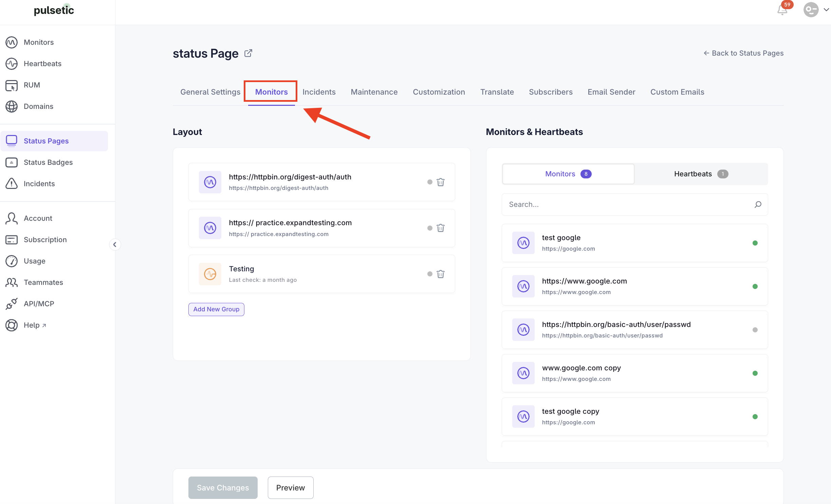The height and width of the screenshot is (504, 831).
Task: Select www.google.com copy monitor card
Action: (635, 373)
